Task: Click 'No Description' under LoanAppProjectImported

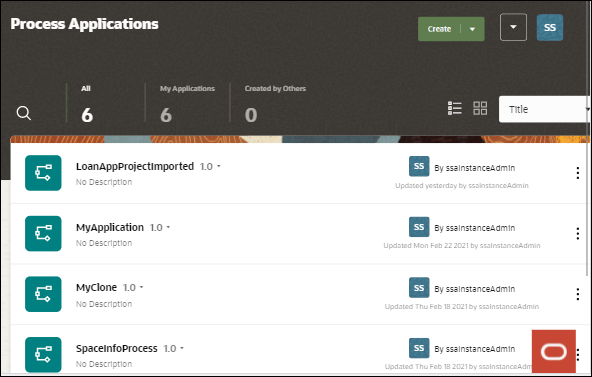Action: coord(104,182)
